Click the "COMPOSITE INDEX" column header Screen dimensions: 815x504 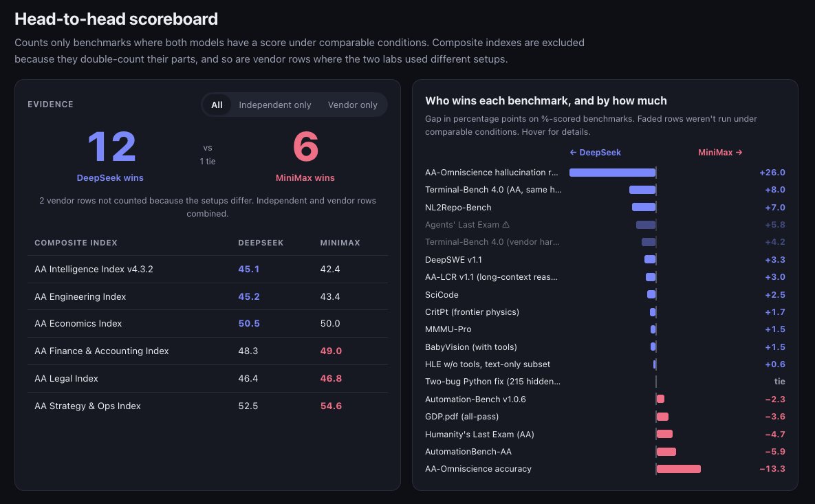tap(76, 243)
